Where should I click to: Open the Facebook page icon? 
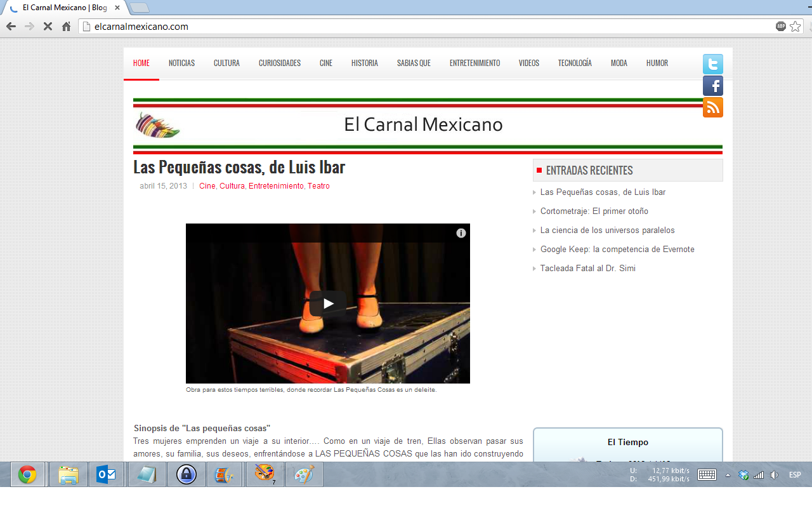(x=712, y=86)
